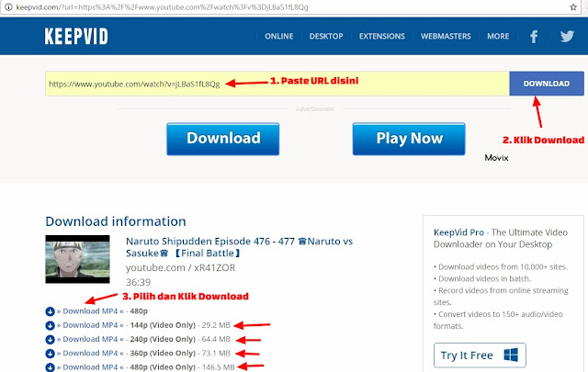The width and height of the screenshot is (588, 372).
Task: Focus the YouTube URL input field
Action: pyautogui.click(x=277, y=84)
